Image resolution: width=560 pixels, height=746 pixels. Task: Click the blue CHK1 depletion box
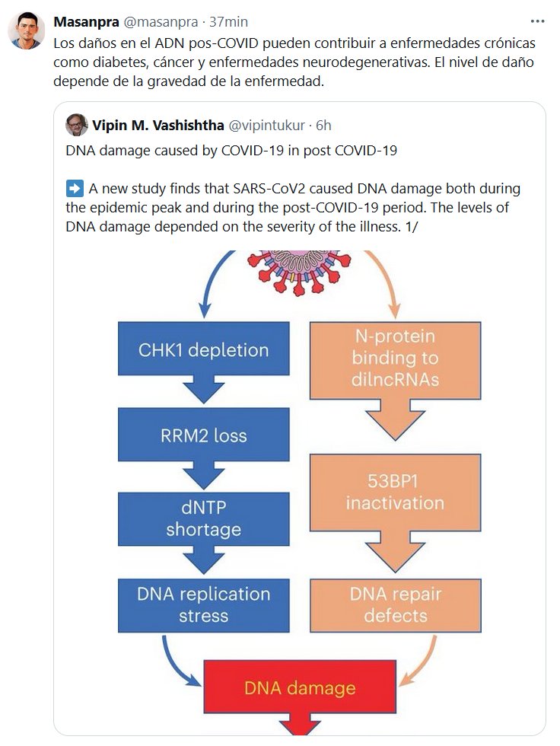pyautogui.click(x=203, y=350)
